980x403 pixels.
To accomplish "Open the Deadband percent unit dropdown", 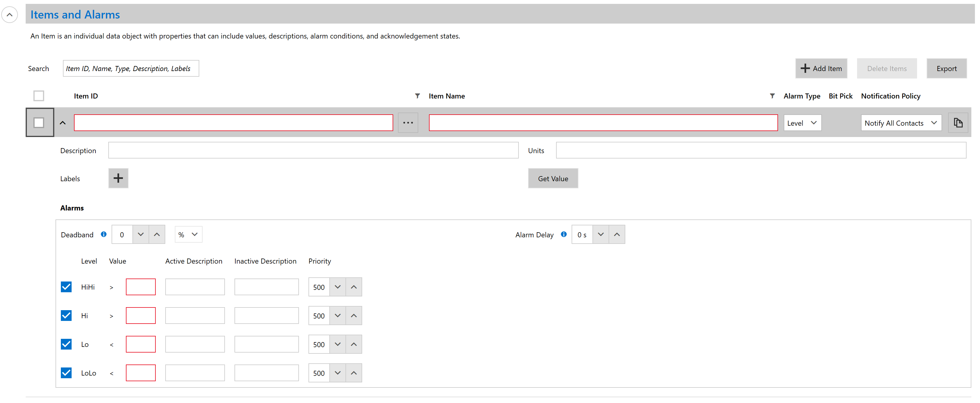I will (x=188, y=234).
